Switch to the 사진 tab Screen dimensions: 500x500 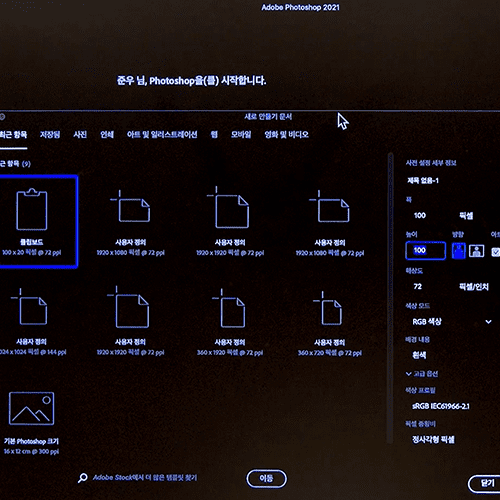coord(80,135)
